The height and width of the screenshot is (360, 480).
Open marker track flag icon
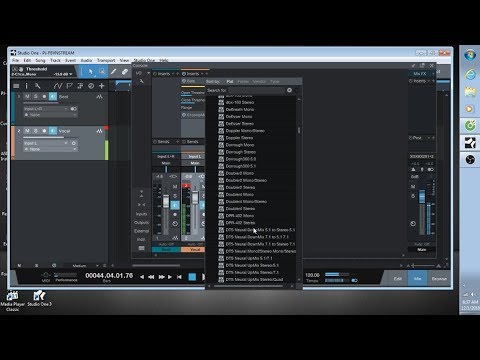(69, 86)
